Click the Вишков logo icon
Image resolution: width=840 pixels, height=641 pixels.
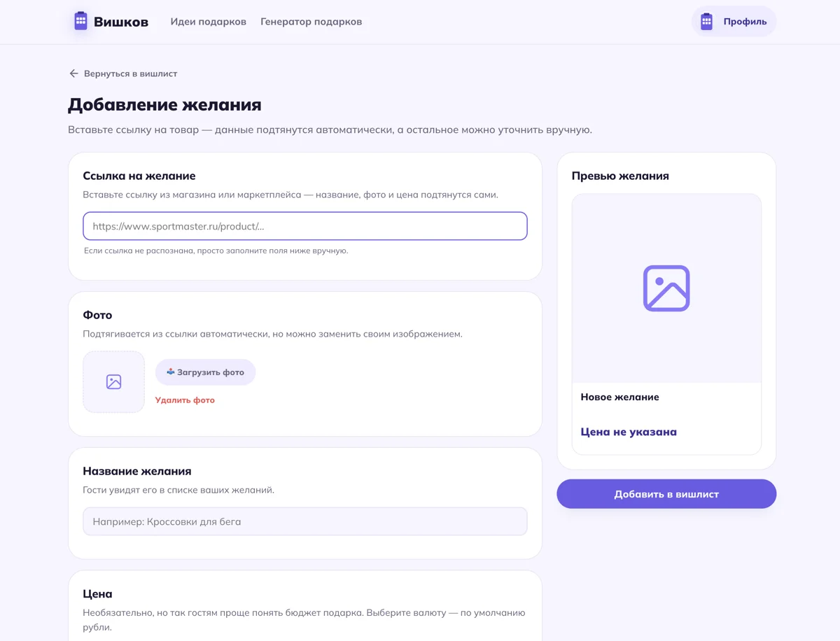[x=80, y=21]
